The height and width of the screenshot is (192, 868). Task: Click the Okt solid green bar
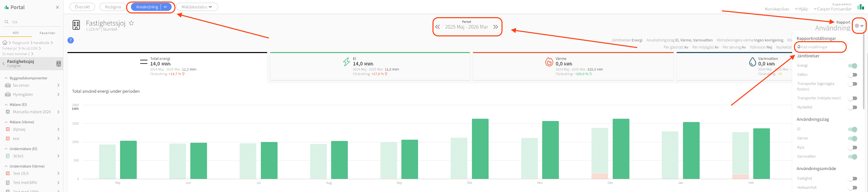point(480,149)
